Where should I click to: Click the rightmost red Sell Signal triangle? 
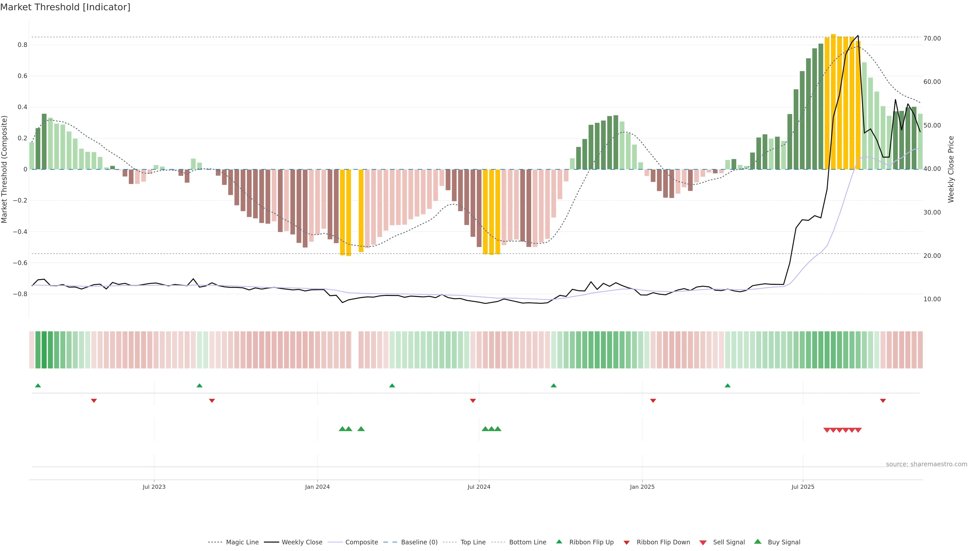pyautogui.click(x=858, y=430)
